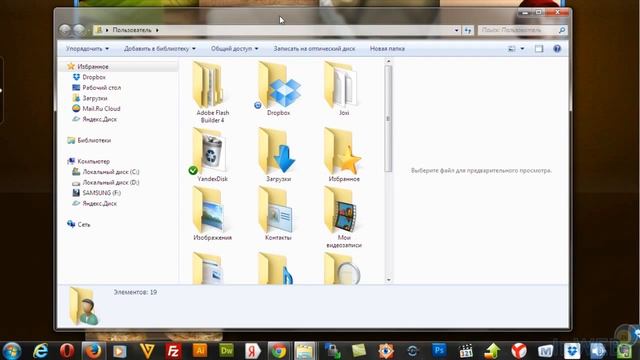Open Яндекс.Диск under Компьютер in sidebar
This screenshot has width=640, height=360.
click(x=99, y=204)
